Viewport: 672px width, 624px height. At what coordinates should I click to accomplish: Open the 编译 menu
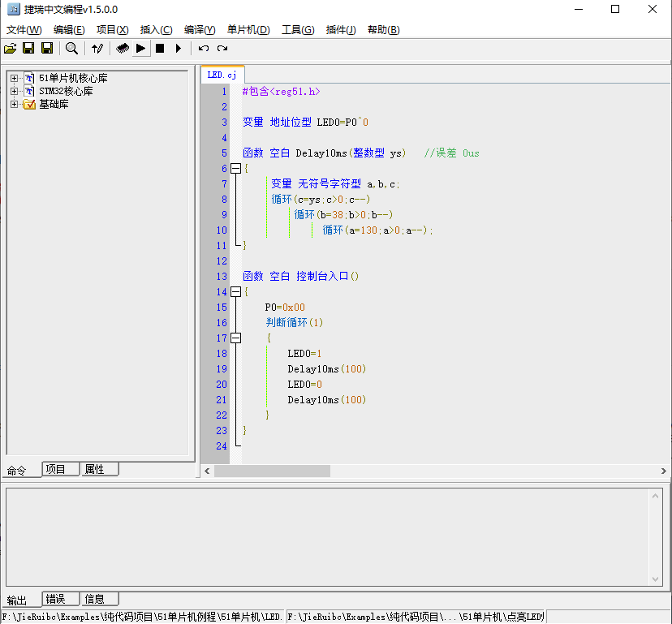coord(200,30)
